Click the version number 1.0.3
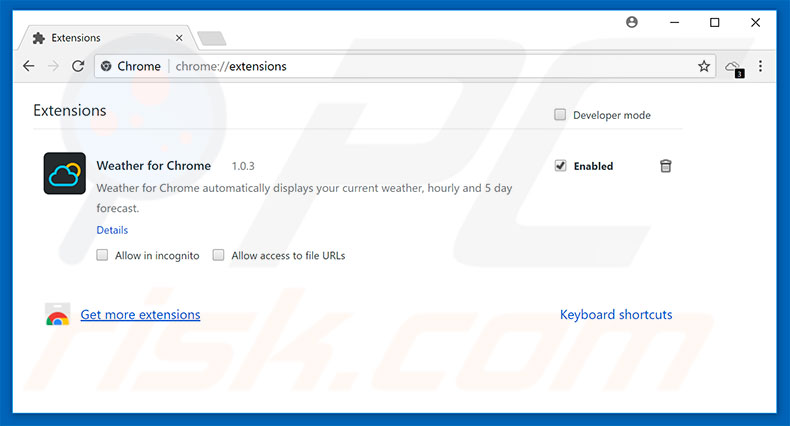The height and width of the screenshot is (426, 790). tap(243, 166)
